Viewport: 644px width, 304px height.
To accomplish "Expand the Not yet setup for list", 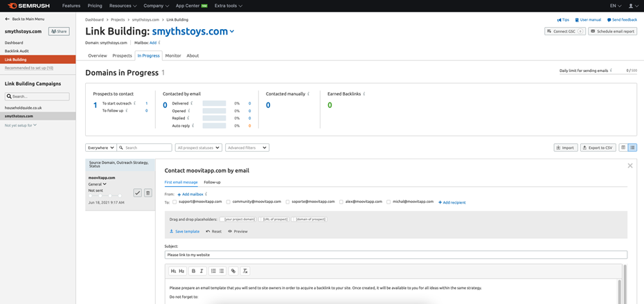I will tap(21, 125).
